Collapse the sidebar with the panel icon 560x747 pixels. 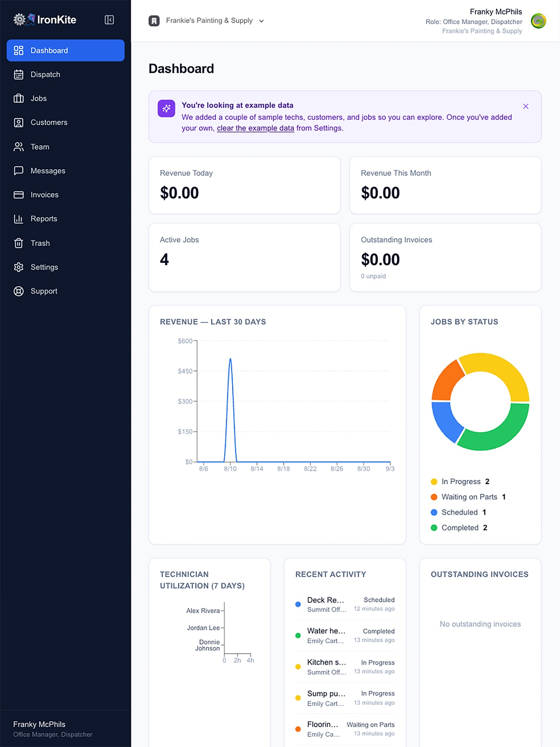coord(109,20)
